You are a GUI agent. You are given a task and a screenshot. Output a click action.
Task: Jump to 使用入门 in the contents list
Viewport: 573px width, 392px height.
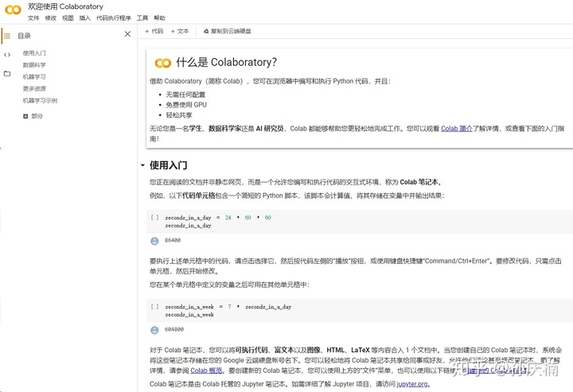[34, 53]
